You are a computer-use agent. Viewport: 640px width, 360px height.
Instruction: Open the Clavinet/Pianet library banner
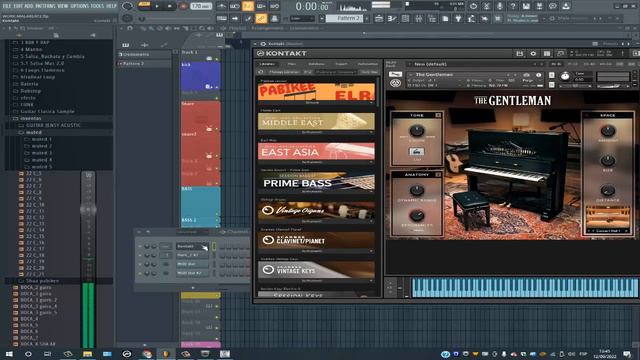316,240
